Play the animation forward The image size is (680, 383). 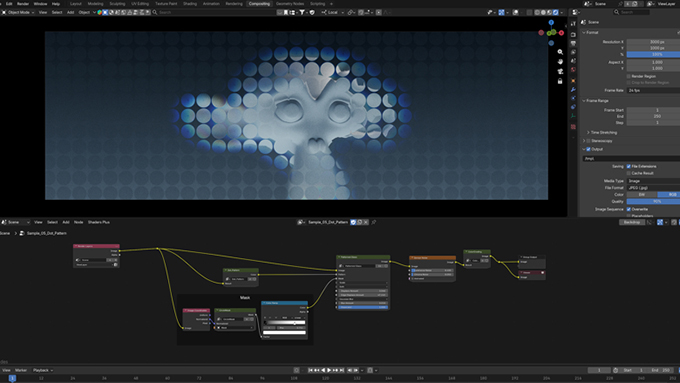point(329,370)
